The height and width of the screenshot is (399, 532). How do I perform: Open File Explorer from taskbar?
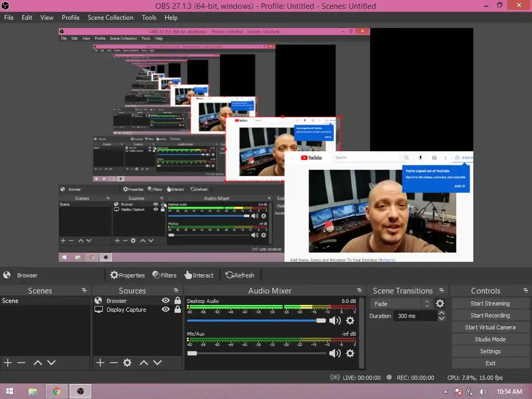33,391
